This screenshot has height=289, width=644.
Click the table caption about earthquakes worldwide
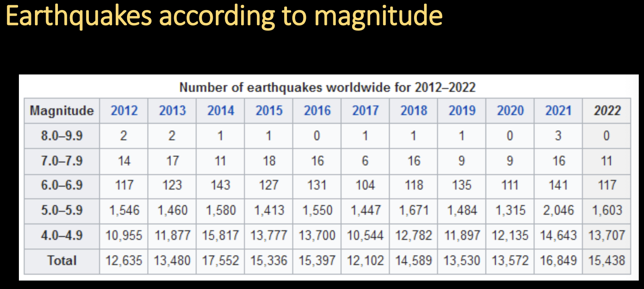click(327, 87)
